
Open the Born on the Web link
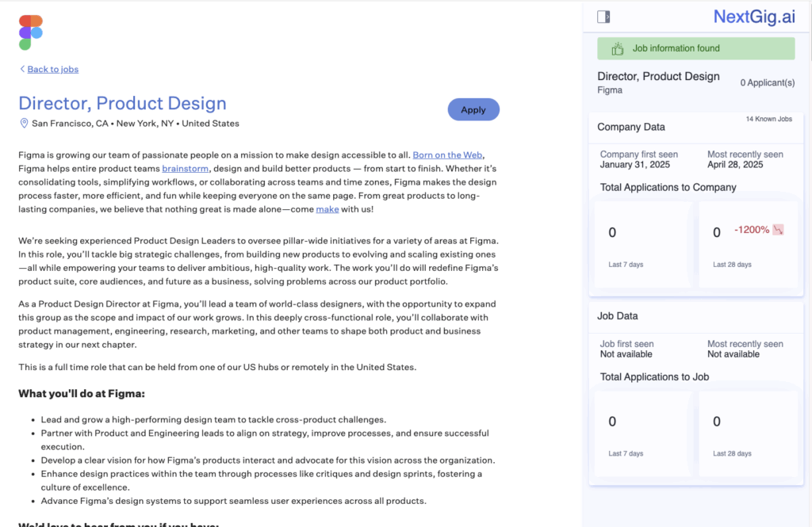(x=447, y=155)
